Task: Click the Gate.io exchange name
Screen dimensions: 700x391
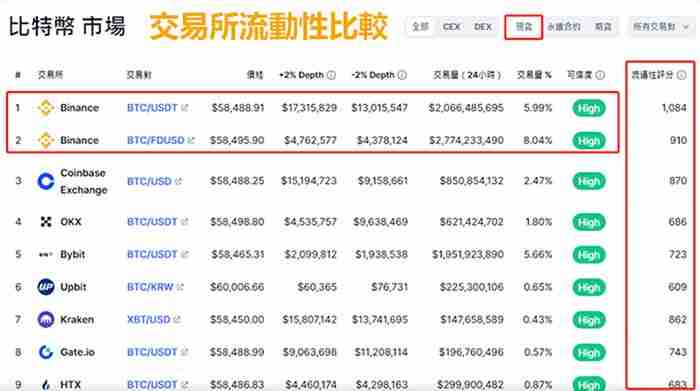Action: [x=77, y=352]
